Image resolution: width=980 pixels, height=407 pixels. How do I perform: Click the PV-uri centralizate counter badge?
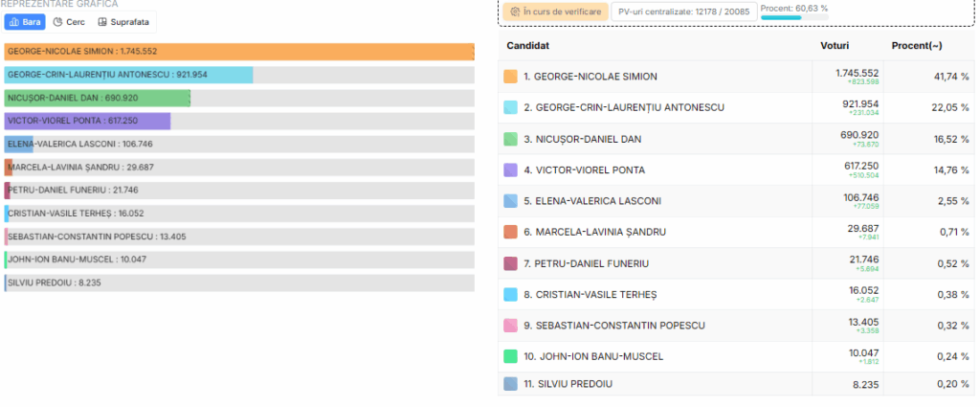pos(683,11)
